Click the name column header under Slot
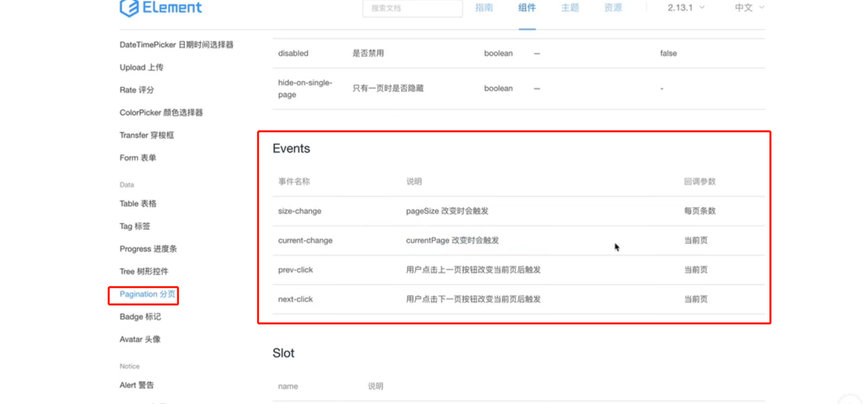Screen dimensions: 868x404 pos(288,386)
